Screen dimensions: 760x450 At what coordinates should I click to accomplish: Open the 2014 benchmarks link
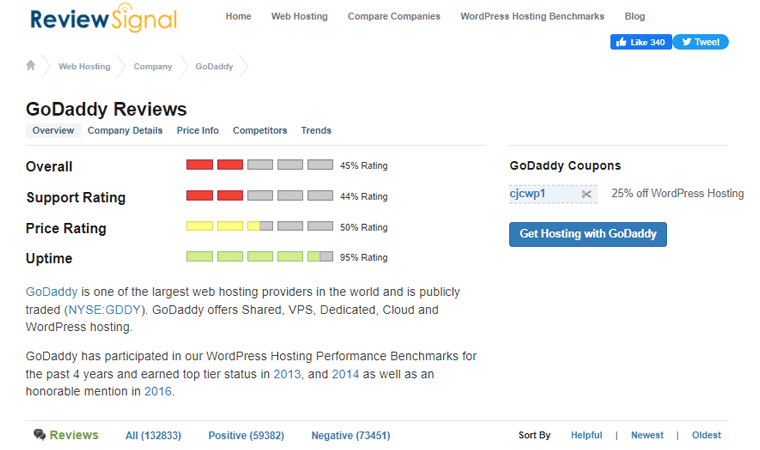point(345,374)
